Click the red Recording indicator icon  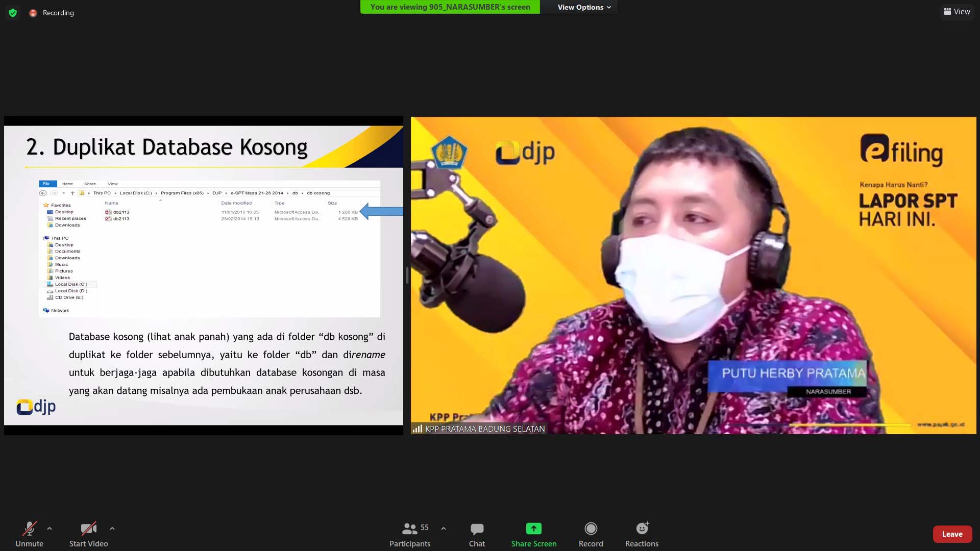[33, 13]
